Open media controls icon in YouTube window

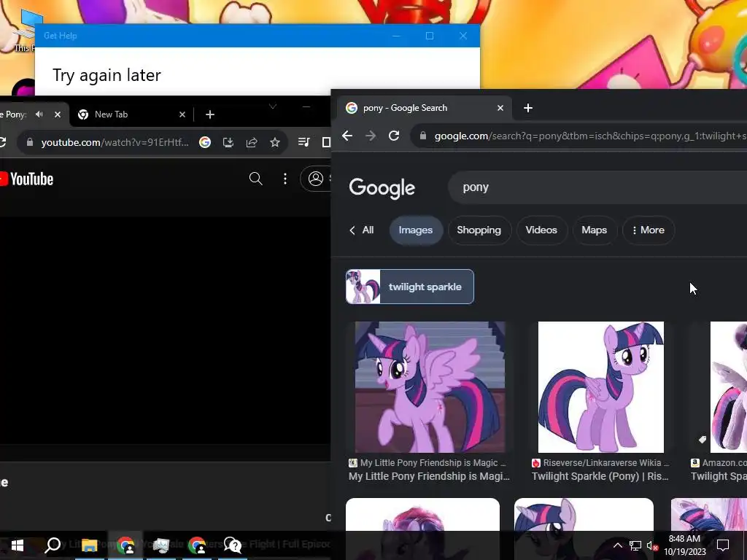click(303, 142)
